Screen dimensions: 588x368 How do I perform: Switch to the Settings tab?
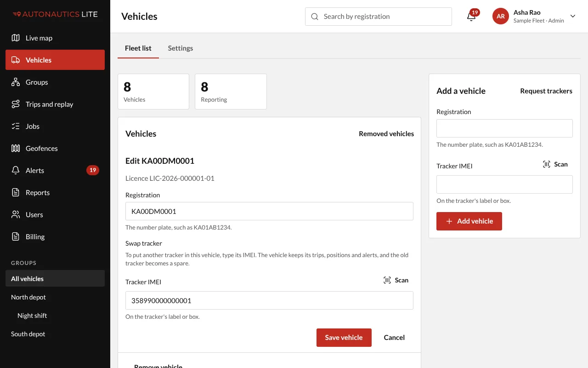coord(181,48)
